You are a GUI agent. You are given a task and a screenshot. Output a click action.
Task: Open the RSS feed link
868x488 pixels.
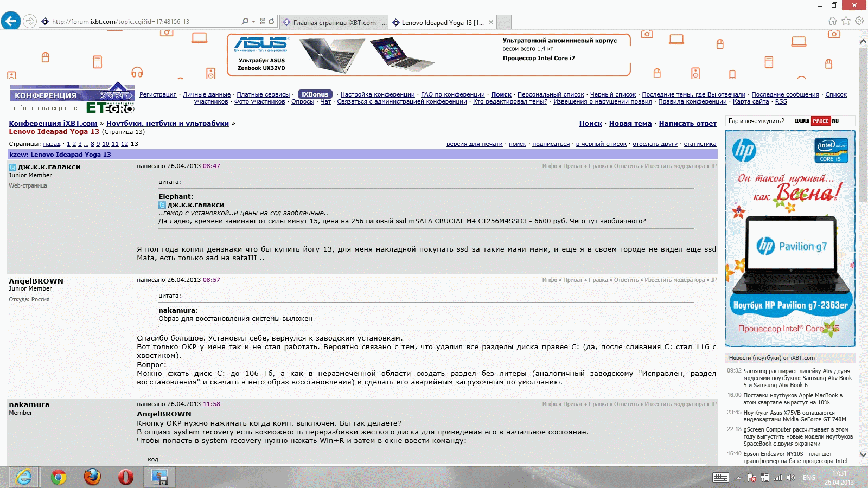[x=781, y=101]
